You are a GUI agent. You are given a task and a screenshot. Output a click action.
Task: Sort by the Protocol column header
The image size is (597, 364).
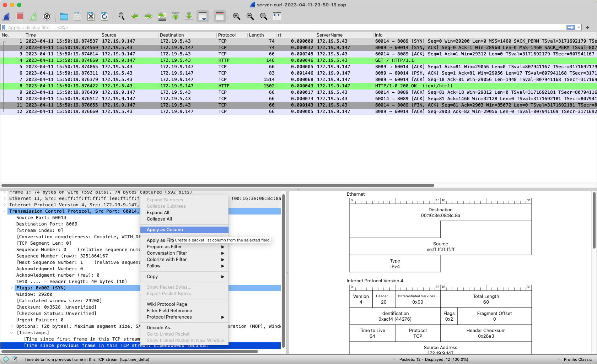coord(232,35)
